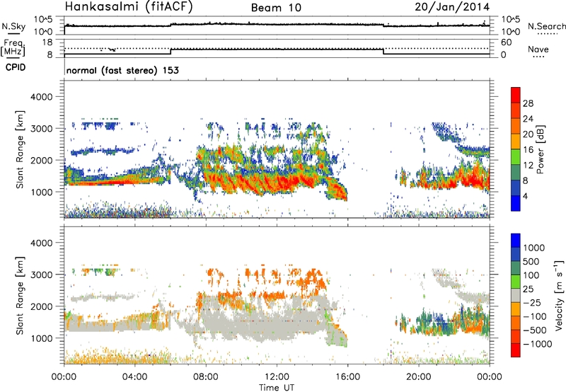Click the -100 label on velocity colorbar
The width and height of the screenshot is (566, 392).
535,316
